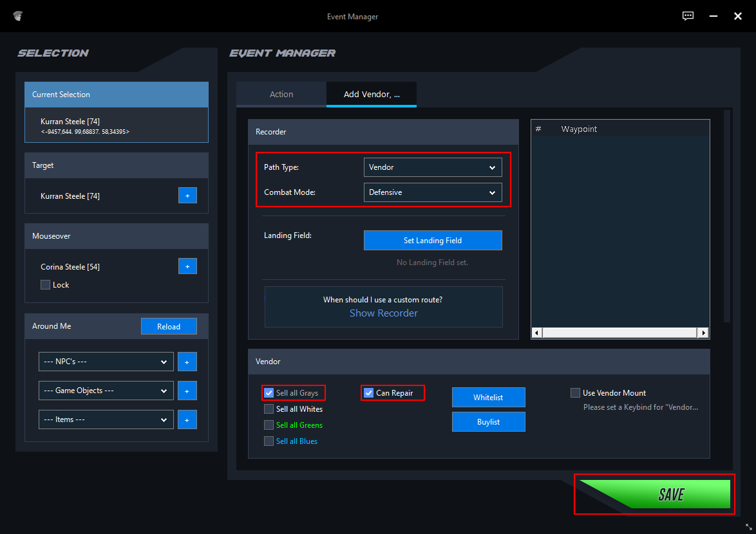756x534 pixels.
Task: Select the Add Vendor tab
Action: tap(372, 95)
